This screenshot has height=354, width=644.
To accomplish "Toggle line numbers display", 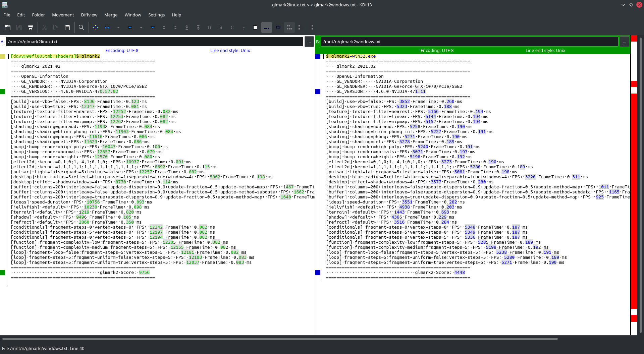I will (278, 27).
